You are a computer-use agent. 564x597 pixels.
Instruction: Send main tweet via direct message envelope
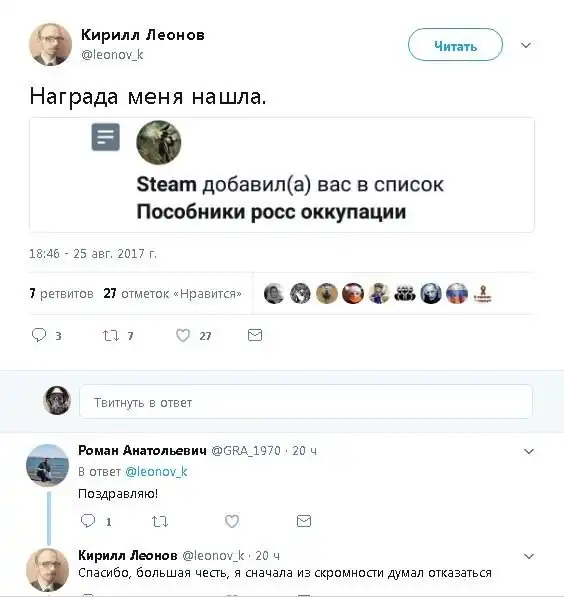point(255,335)
